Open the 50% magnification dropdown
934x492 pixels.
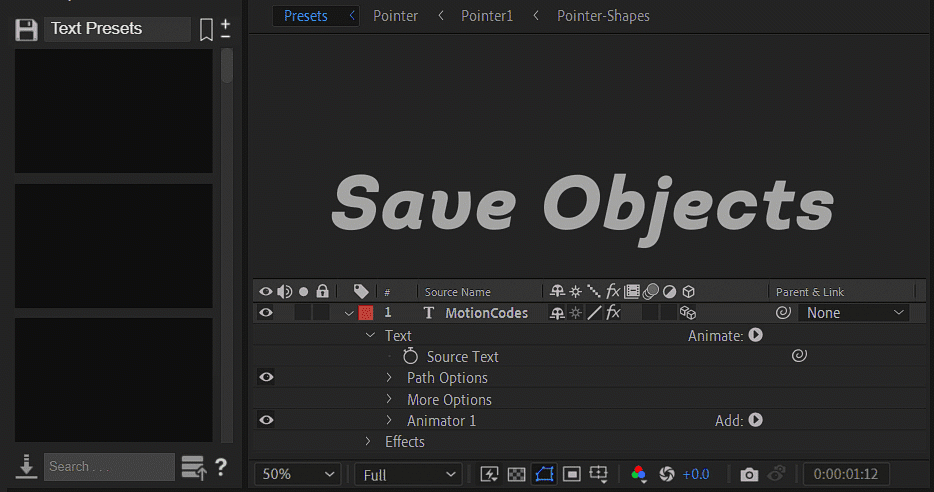pyautogui.click(x=298, y=474)
